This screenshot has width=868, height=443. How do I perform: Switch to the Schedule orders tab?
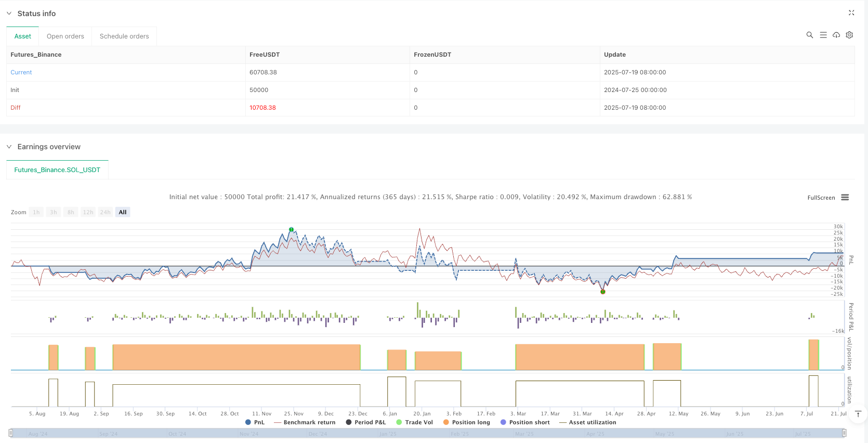click(x=124, y=36)
